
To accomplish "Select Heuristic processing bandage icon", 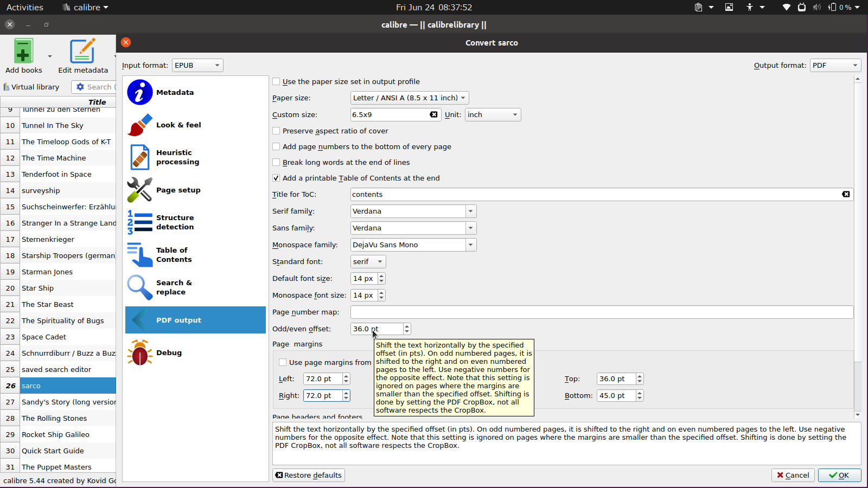I will pyautogui.click(x=139, y=157).
